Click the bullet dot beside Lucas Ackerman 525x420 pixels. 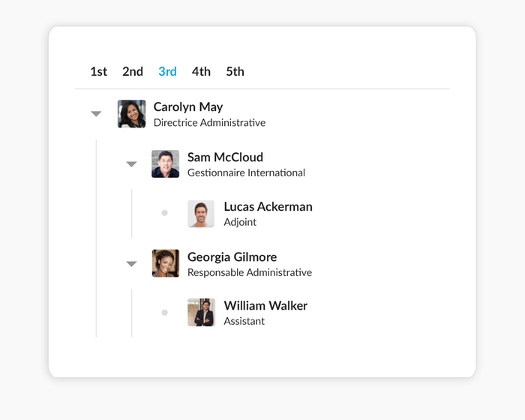pyautogui.click(x=165, y=213)
